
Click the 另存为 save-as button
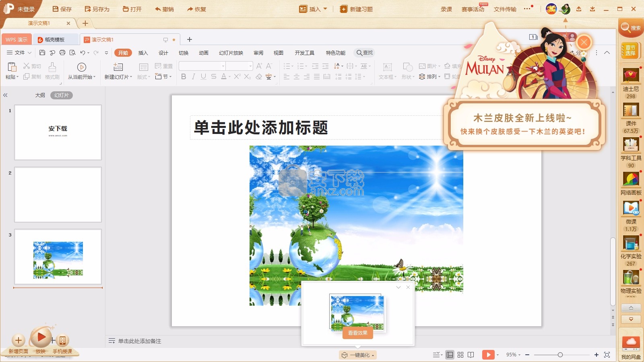(97, 9)
